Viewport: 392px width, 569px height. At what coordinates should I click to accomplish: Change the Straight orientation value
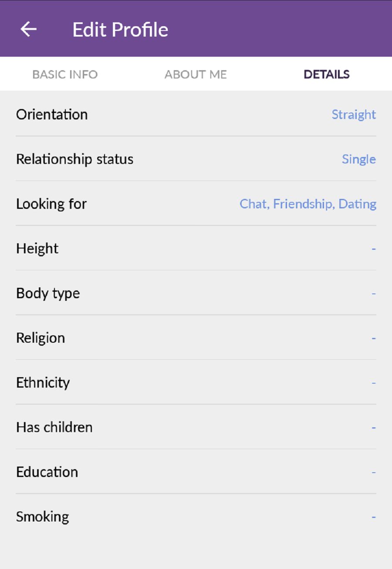[354, 114]
